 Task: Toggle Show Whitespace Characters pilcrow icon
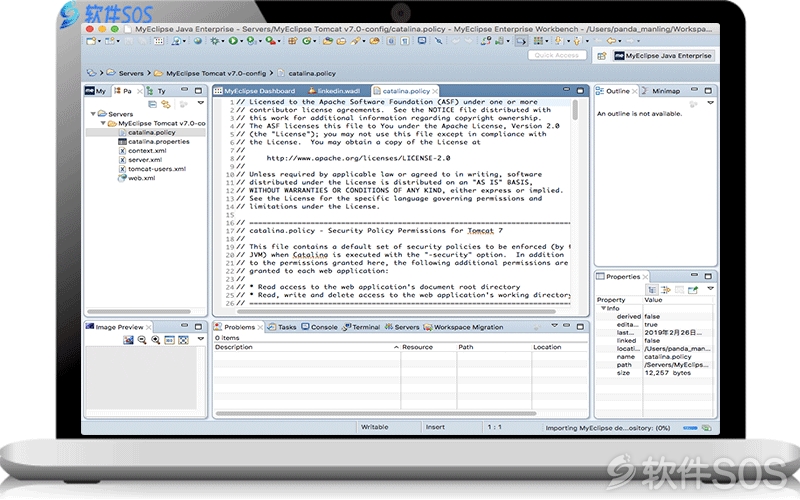coord(405,41)
